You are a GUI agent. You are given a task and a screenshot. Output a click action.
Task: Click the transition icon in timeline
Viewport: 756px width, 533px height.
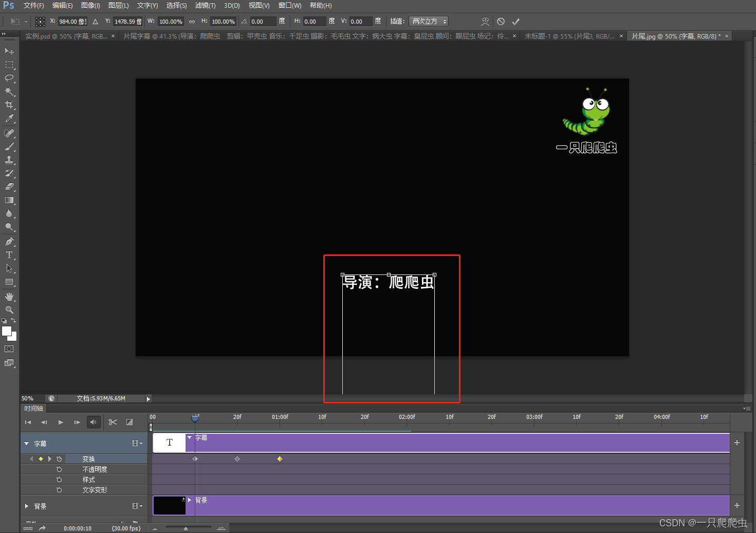[130, 422]
